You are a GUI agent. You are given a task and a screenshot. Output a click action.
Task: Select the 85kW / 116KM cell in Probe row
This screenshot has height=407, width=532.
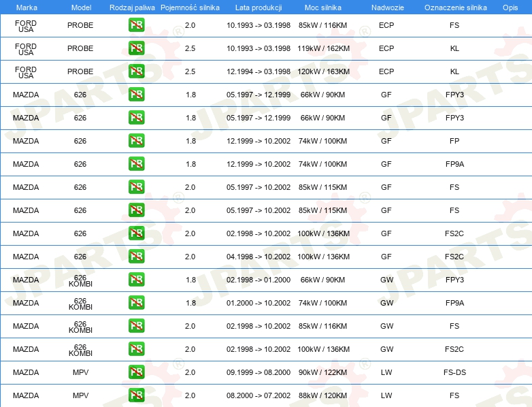point(322,25)
